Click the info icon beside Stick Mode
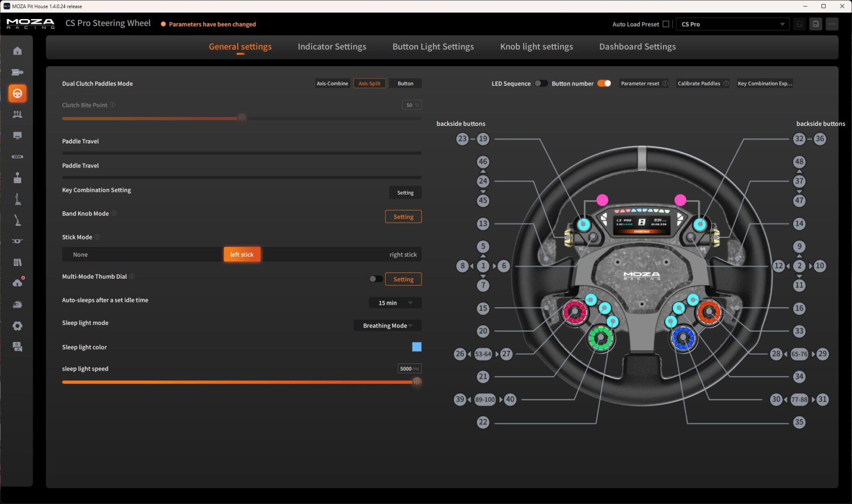This screenshot has height=504, width=852. 97,237
